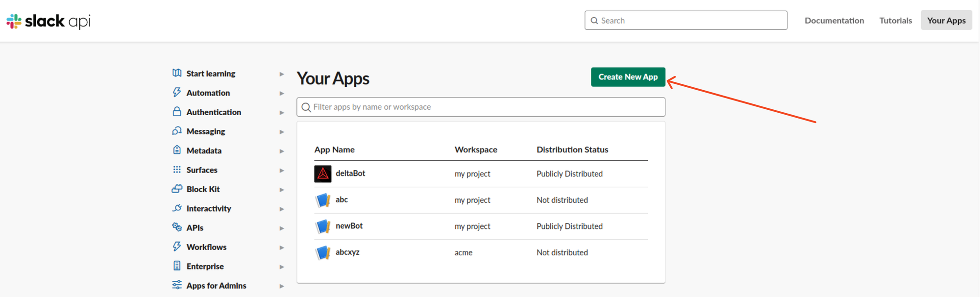This screenshot has width=980, height=297.
Task: Expand the Workflows section arrow
Action: tap(282, 247)
